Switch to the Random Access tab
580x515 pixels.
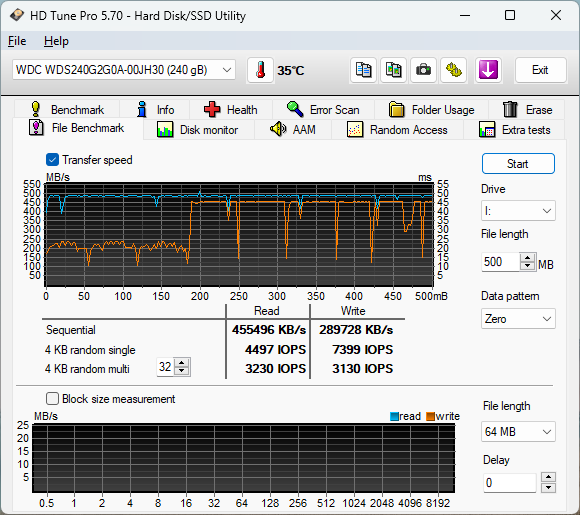pos(397,130)
